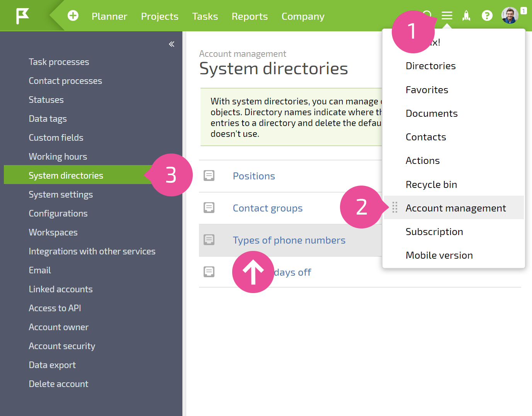Open Workspaces in sidebar

pyautogui.click(x=53, y=232)
